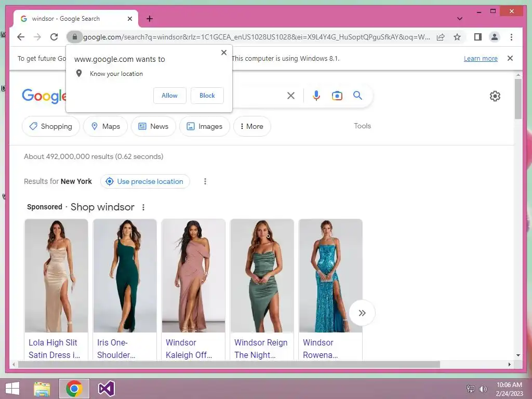Screen dimensions: 532x399
Task: Switch to the Shopping results tab
Action: pos(51,126)
